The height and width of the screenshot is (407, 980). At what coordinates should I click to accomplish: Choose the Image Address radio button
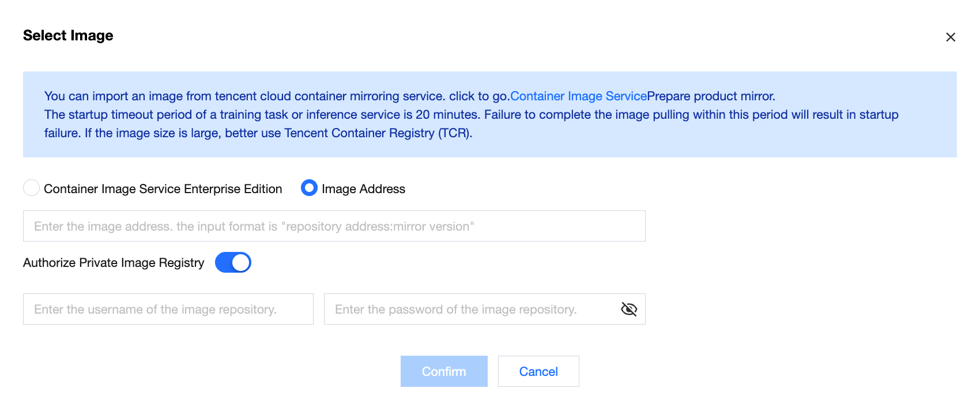[309, 188]
